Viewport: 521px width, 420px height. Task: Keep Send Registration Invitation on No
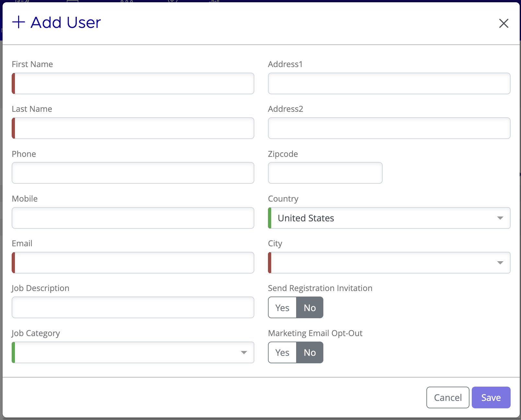click(x=309, y=307)
